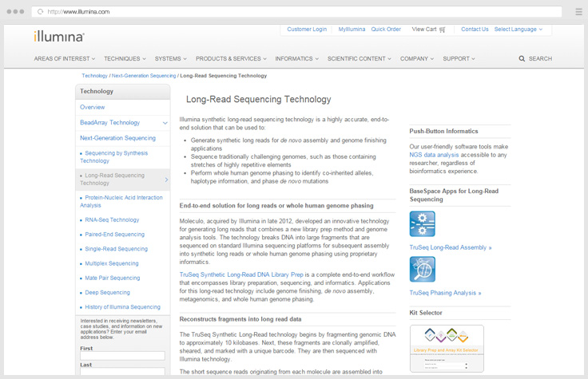Open the Products & Services menu
Viewport: 588px width, 379px height.
pyautogui.click(x=231, y=59)
